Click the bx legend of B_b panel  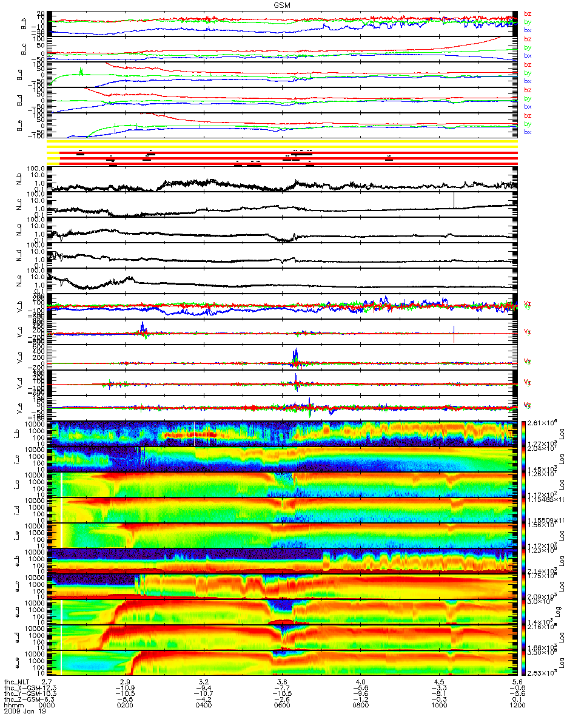(x=528, y=30)
